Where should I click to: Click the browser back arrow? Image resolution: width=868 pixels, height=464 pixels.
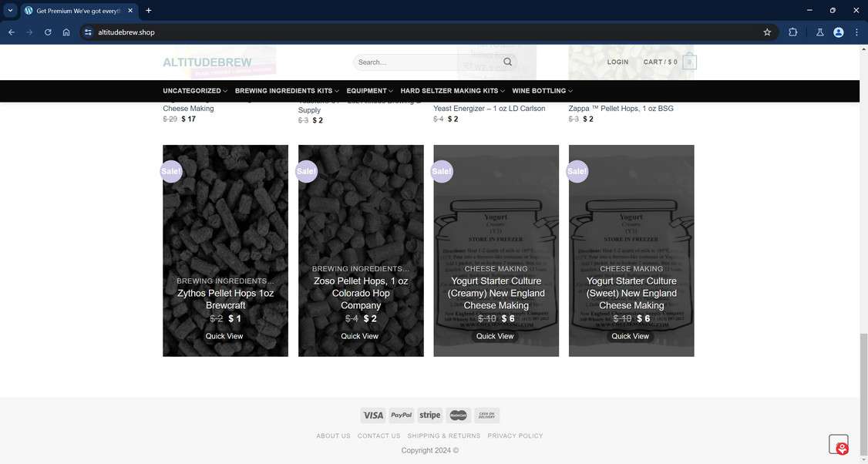point(11,32)
